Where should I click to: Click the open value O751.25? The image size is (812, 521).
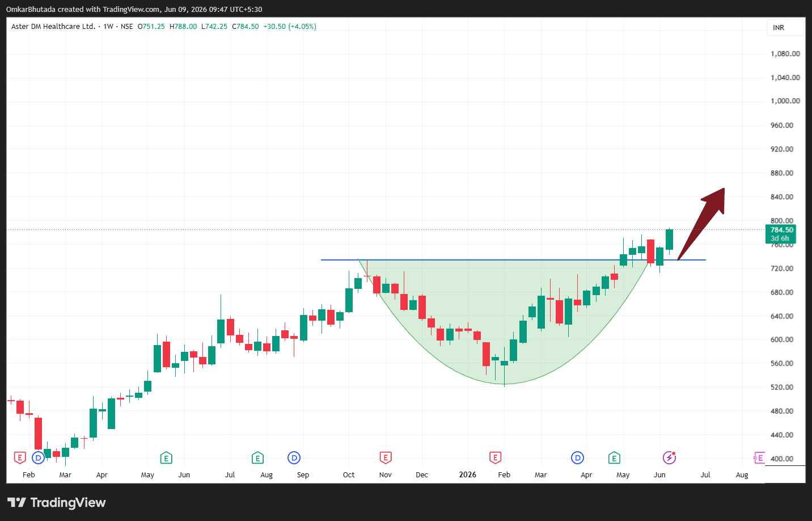(151, 27)
